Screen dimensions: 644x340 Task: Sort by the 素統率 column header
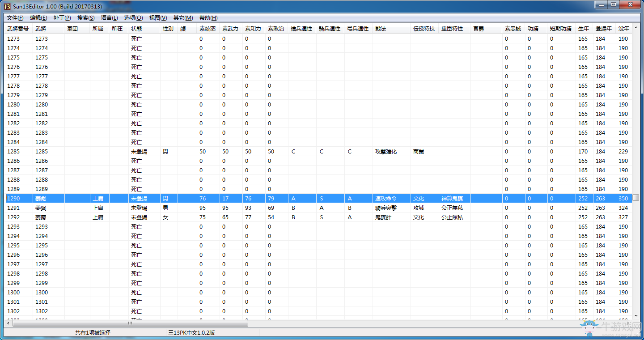[x=208, y=29]
